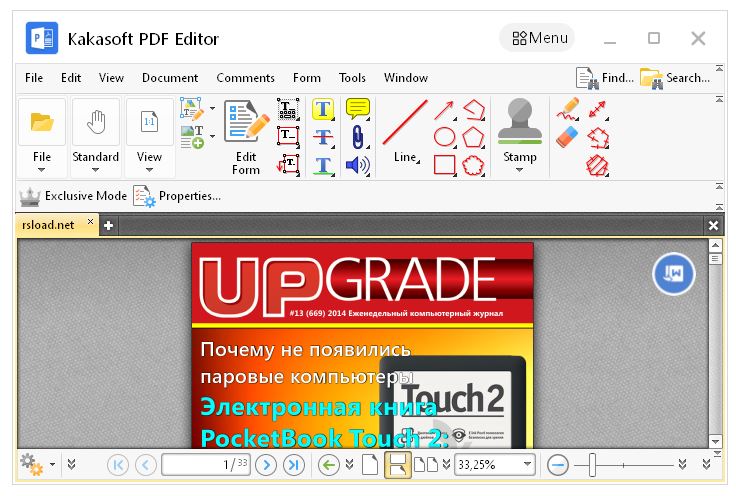Click the Edit Form tool

(246, 137)
